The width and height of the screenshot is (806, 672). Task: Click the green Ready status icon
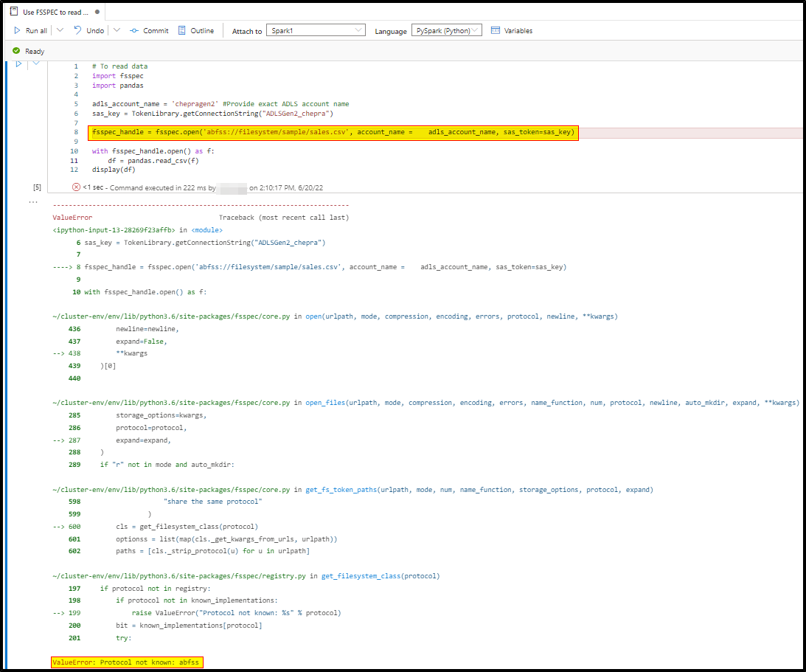pos(16,51)
